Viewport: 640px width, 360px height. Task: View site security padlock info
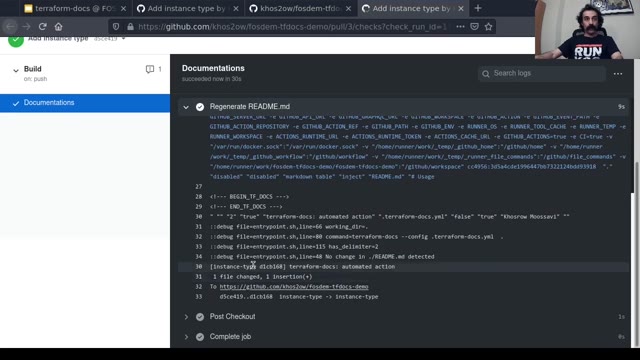(x=130, y=27)
